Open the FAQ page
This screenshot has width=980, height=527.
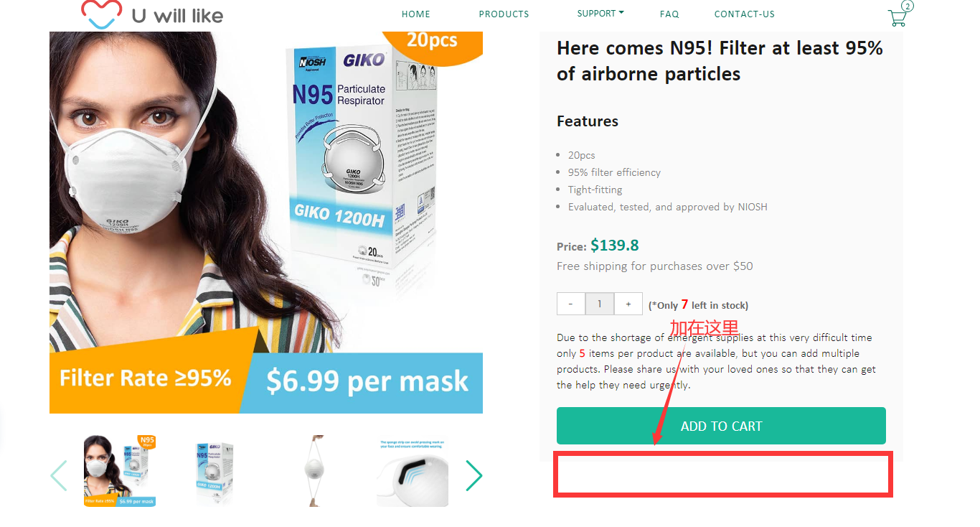[x=669, y=14]
